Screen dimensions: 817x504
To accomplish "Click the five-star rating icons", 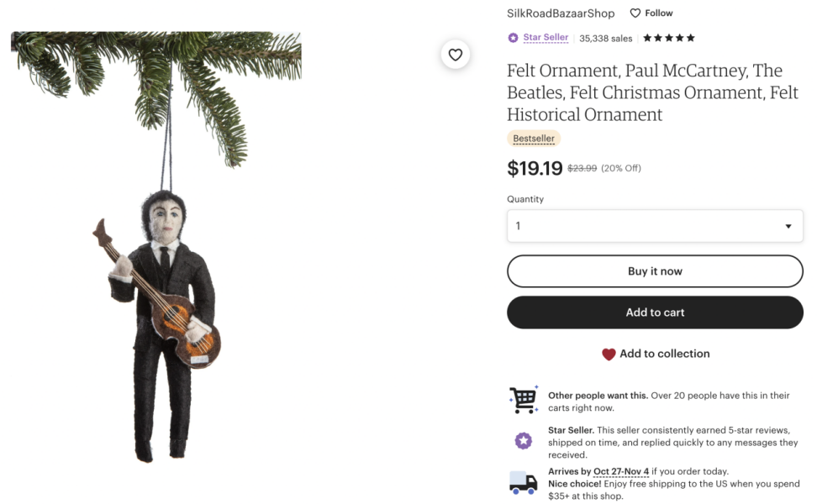I will [x=669, y=37].
